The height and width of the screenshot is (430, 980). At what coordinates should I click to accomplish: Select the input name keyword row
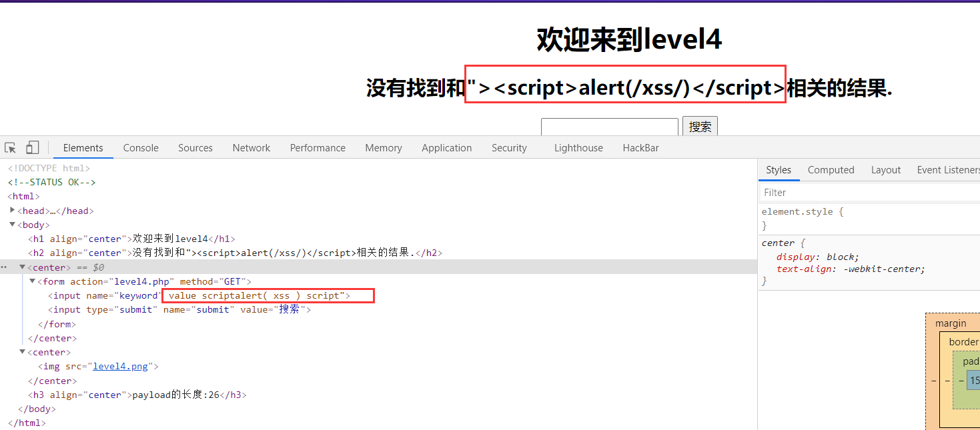[x=199, y=295]
